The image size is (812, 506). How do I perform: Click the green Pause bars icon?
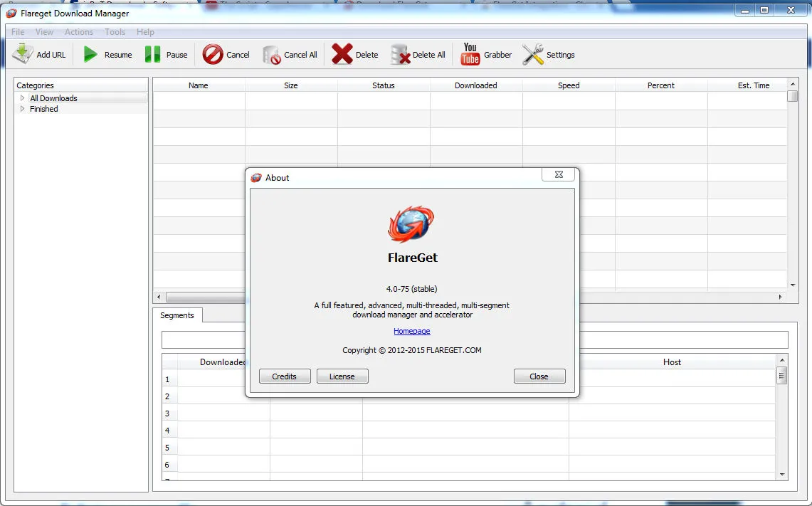(152, 54)
